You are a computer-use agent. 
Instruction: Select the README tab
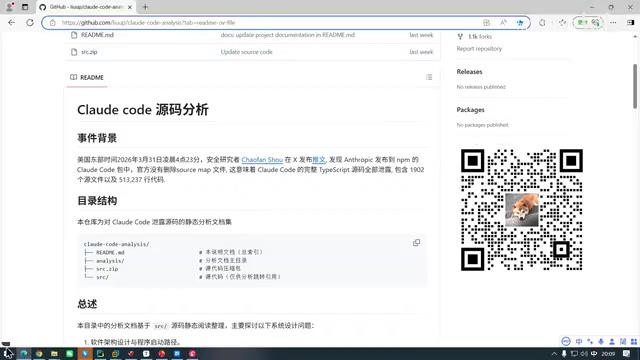[x=87, y=77]
